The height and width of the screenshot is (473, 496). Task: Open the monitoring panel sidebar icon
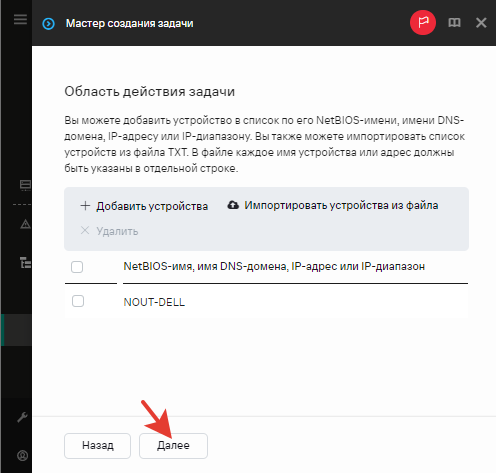point(25,185)
